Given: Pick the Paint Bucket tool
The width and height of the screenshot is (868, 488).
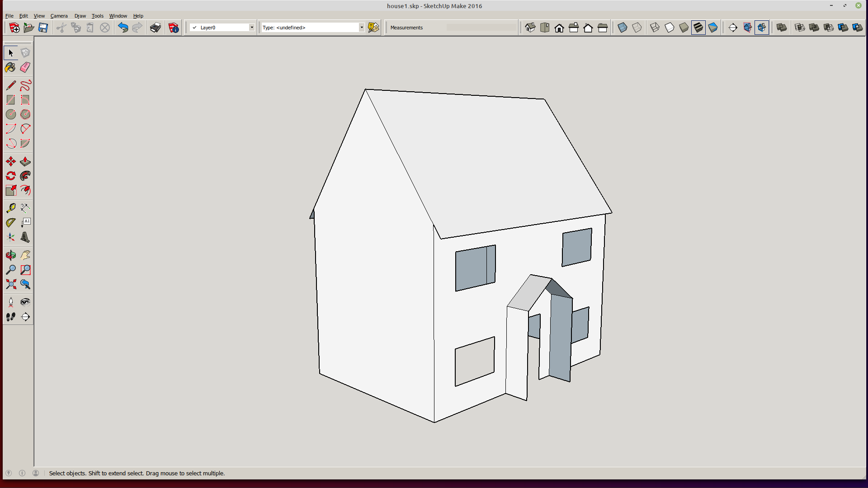Looking at the screenshot, I should point(11,67).
